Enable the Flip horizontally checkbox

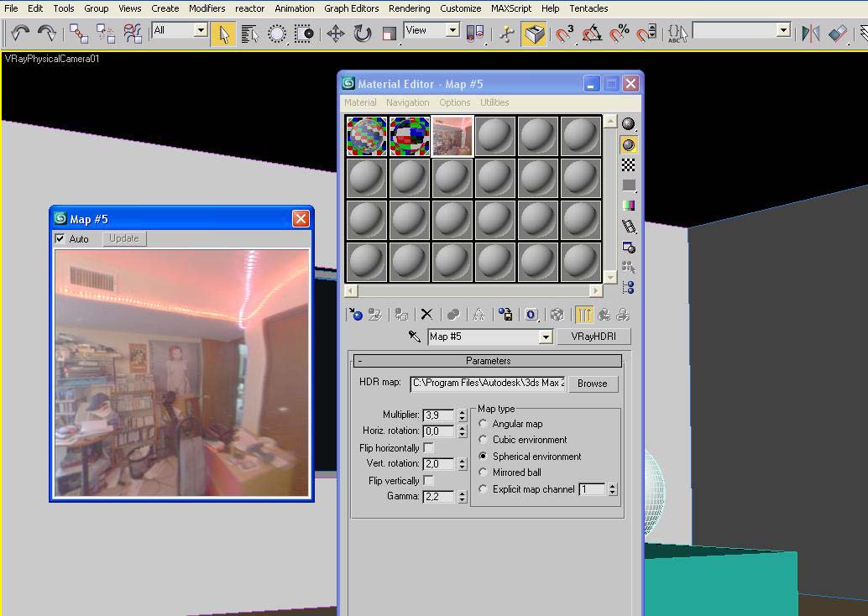click(428, 447)
